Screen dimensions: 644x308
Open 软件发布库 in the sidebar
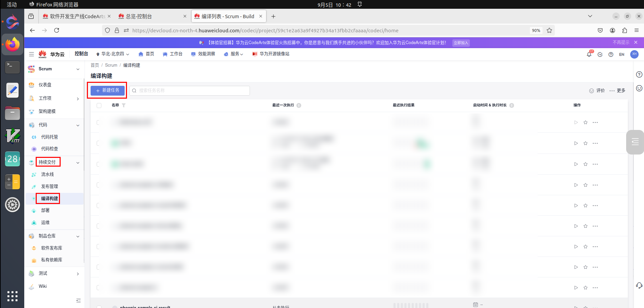[52, 248]
